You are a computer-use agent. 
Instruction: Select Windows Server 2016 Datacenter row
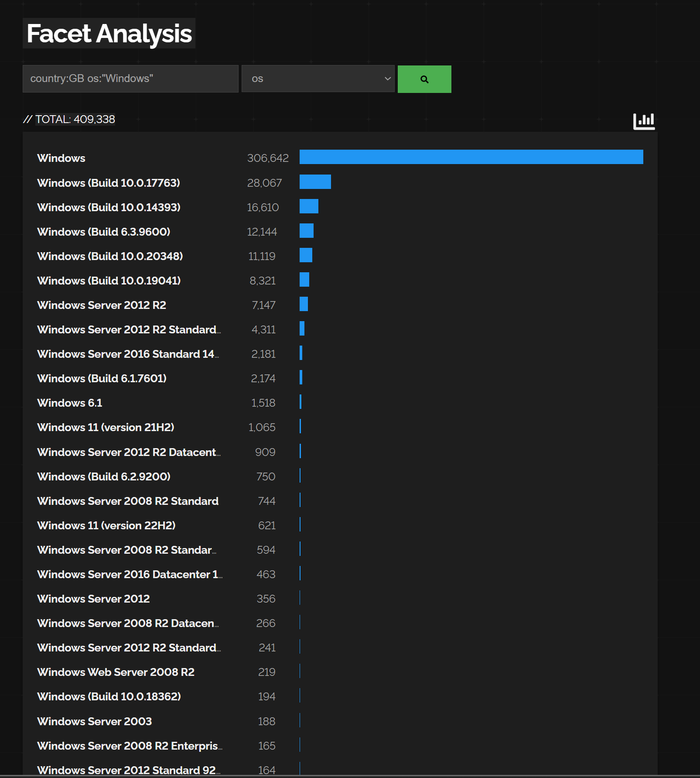130,574
